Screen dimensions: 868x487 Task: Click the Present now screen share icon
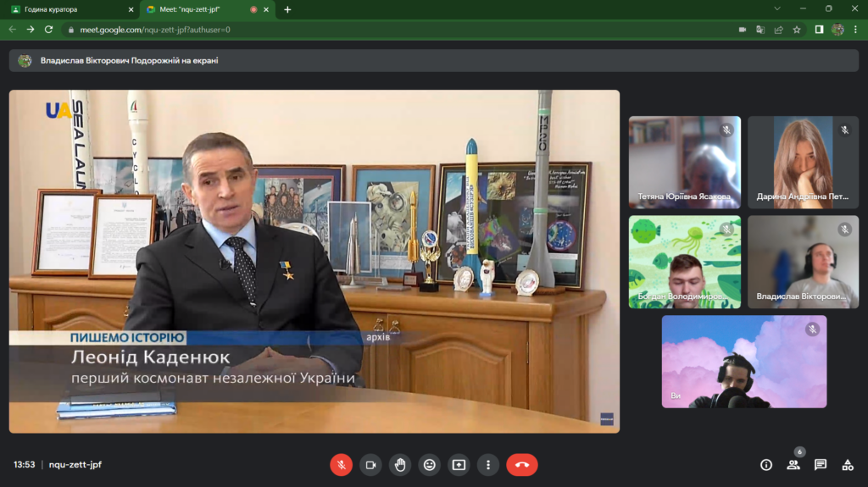(459, 465)
